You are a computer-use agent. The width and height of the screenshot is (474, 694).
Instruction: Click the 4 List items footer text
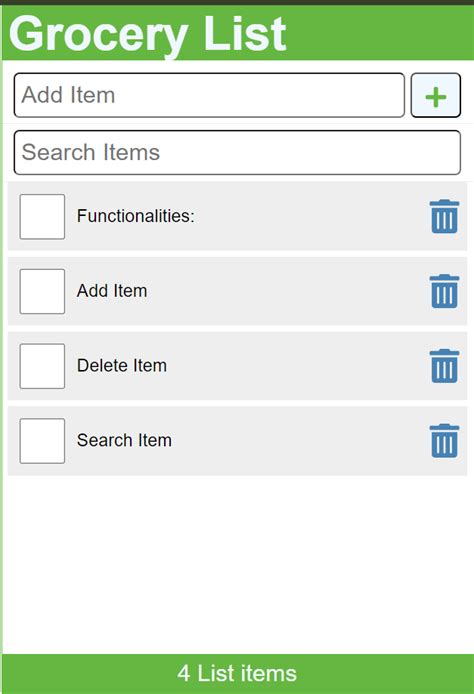237,674
